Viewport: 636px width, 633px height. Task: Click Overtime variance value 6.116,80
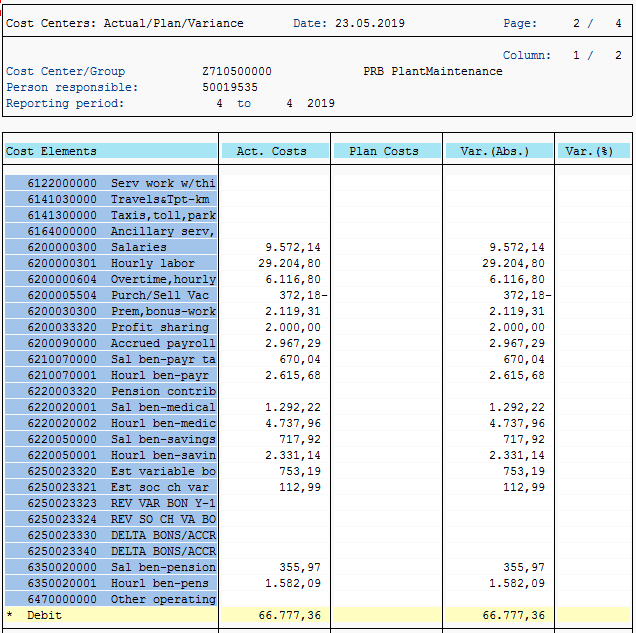tap(517, 279)
